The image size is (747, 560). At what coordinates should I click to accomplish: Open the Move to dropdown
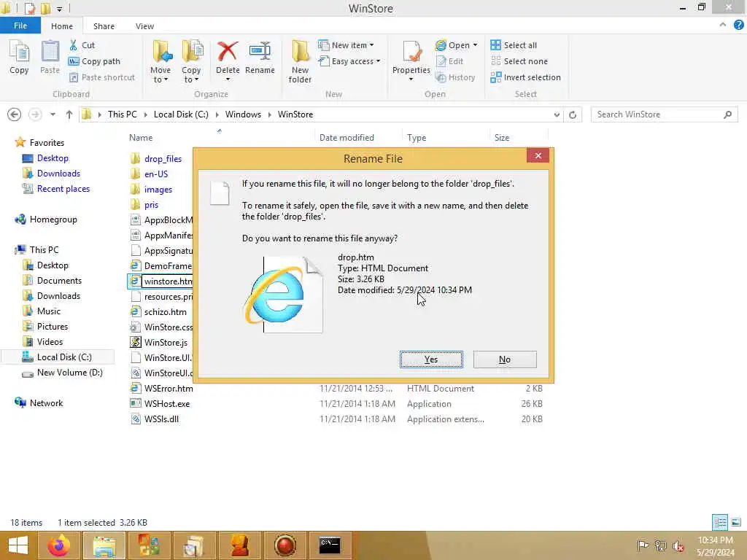click(x=160, y=62)
